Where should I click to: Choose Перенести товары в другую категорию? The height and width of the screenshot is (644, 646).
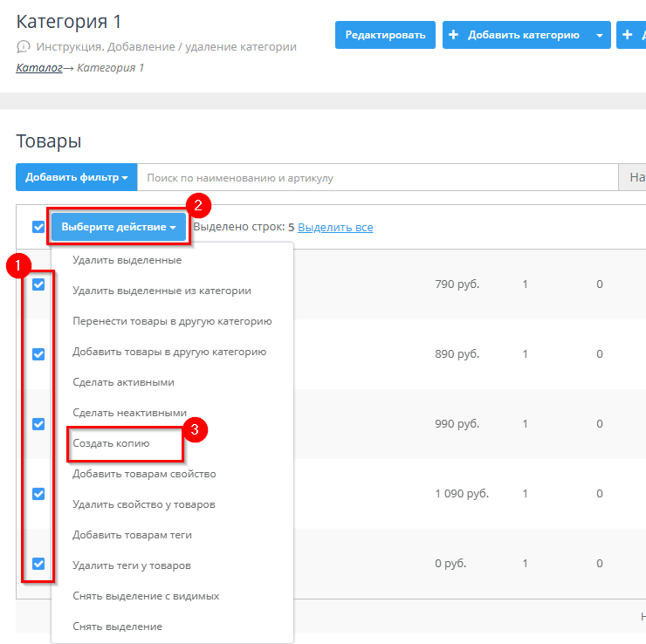click(x=172, y=321)
